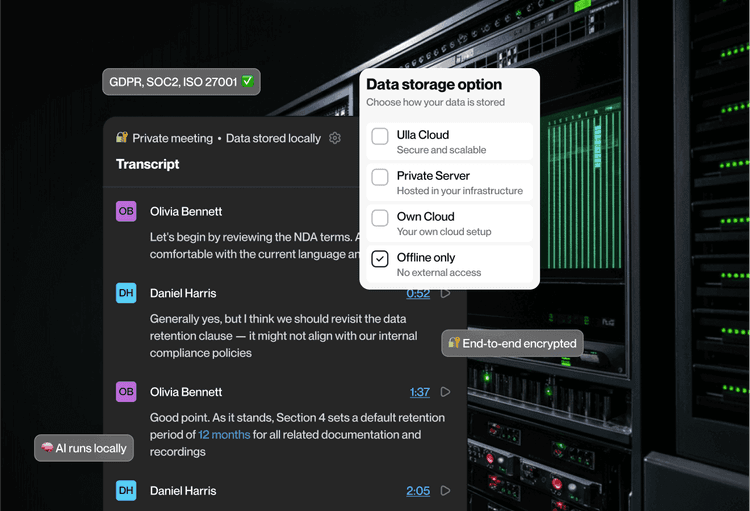This screenshot has width=750, height=511.
Task: Open the 1:37 timestamp link
Action: 419,392
